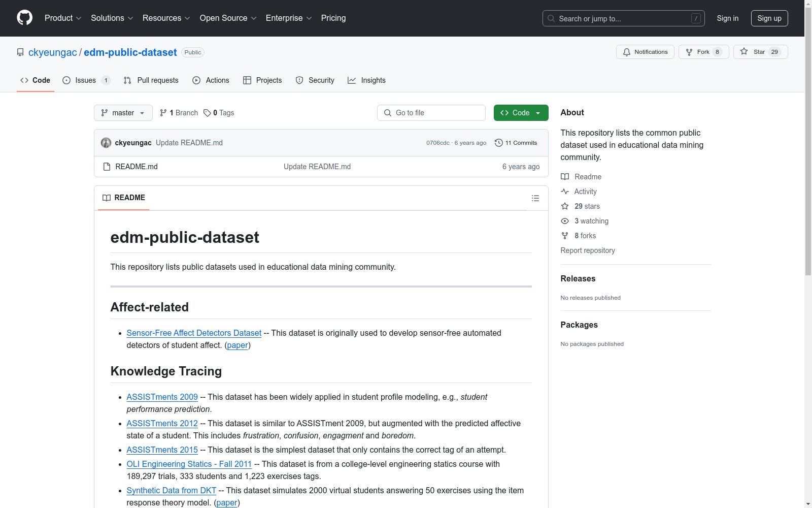The height and width of the screenshot is (508, 812).
Task: Star the edm-public-dataset repository
Action: [x=760, y=52]
